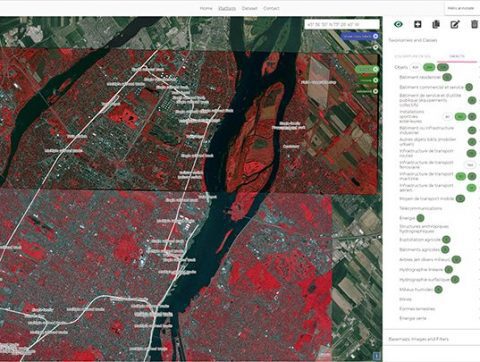Click badge next to Hydrographie surfacique
This screenshot has height=362, width=480.
click(455, 279)
